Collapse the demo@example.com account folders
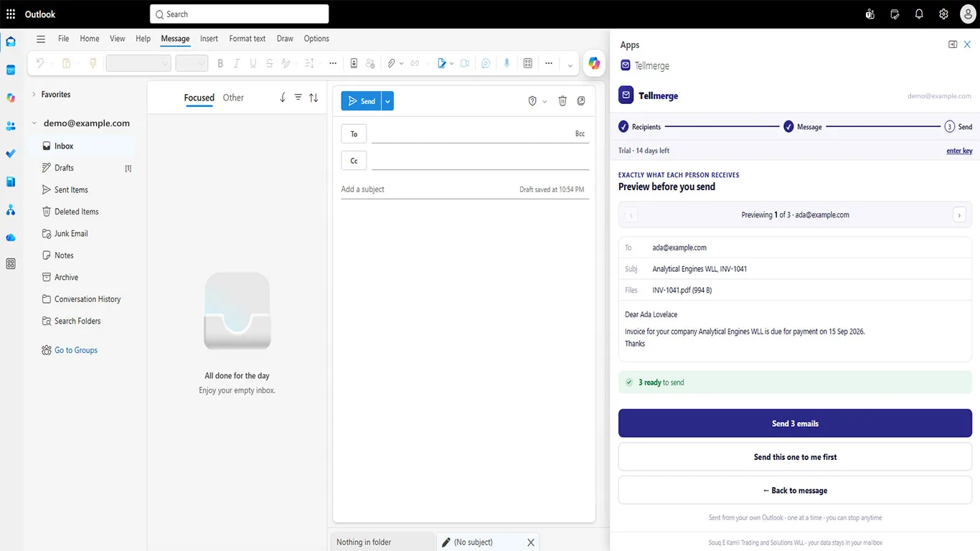Image resolution: width=980 pixels, height=551 pixels. click(34, 123)
